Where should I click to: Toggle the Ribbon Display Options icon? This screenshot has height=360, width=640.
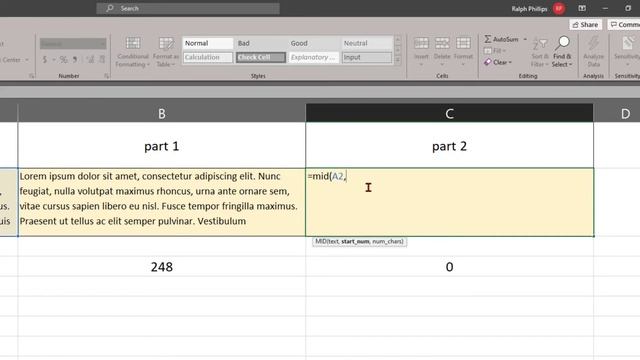pos(582,8)
